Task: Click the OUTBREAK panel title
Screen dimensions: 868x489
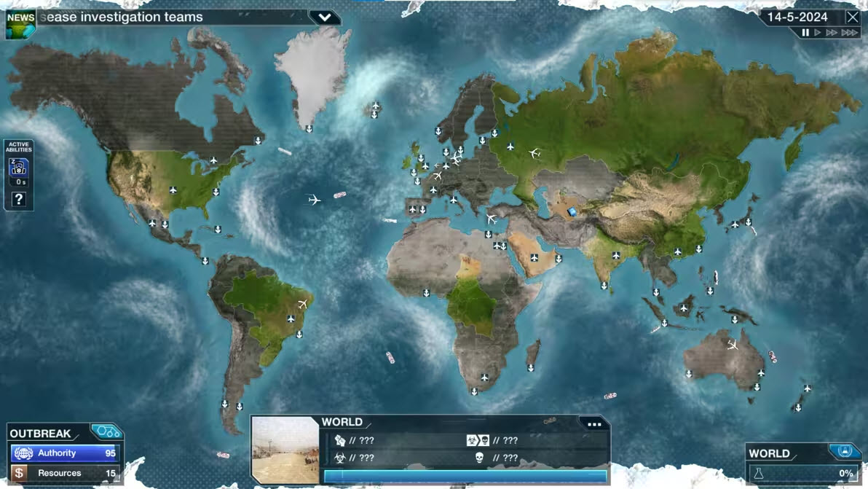Action: pyautogui.click(x=40, y=433)
